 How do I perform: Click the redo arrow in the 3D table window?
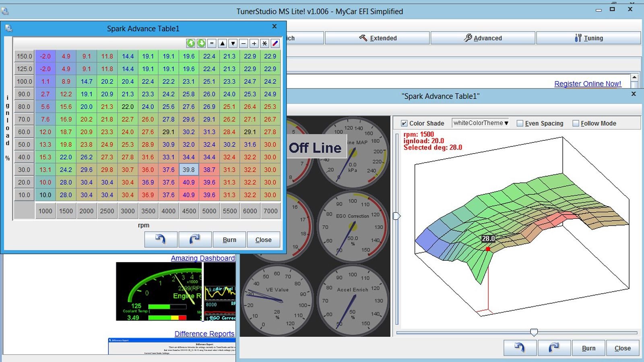click(x=554, y=348)
